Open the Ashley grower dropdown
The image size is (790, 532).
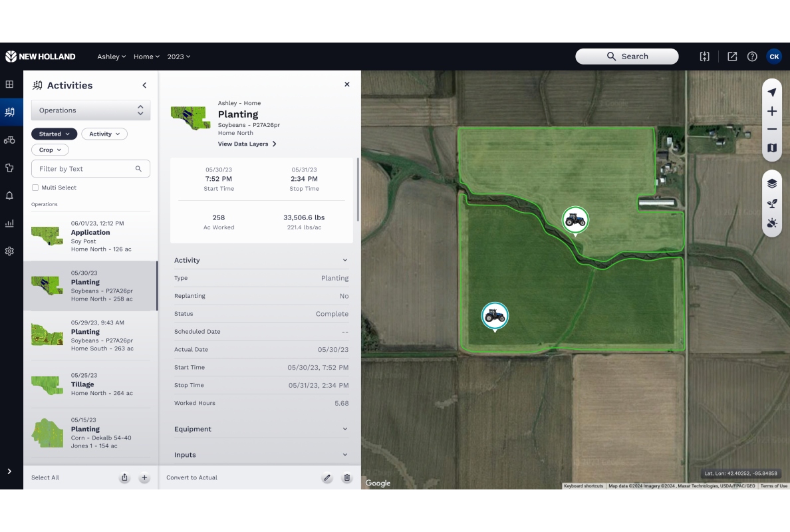click(111, 57)
